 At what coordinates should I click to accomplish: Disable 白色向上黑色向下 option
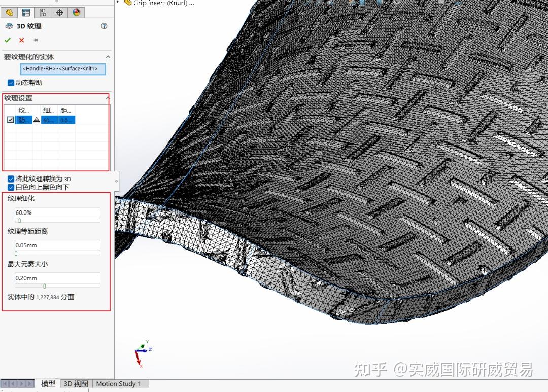coord(11,187)
